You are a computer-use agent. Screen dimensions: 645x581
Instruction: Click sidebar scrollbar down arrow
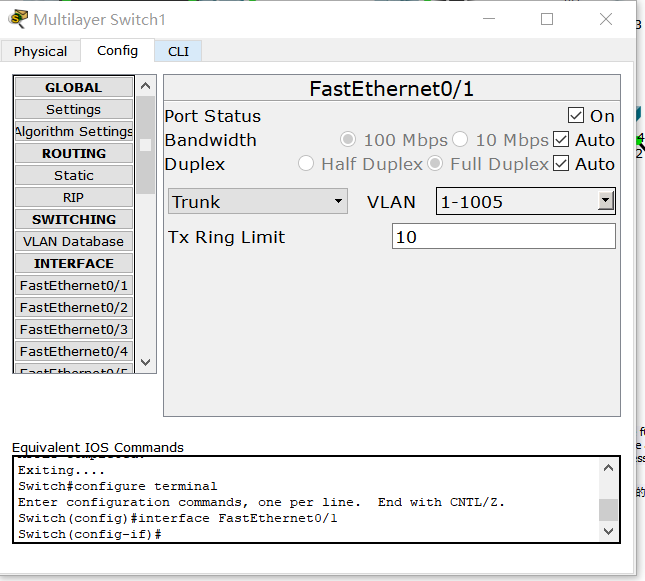pyautogui.click(x=145, y=362)
